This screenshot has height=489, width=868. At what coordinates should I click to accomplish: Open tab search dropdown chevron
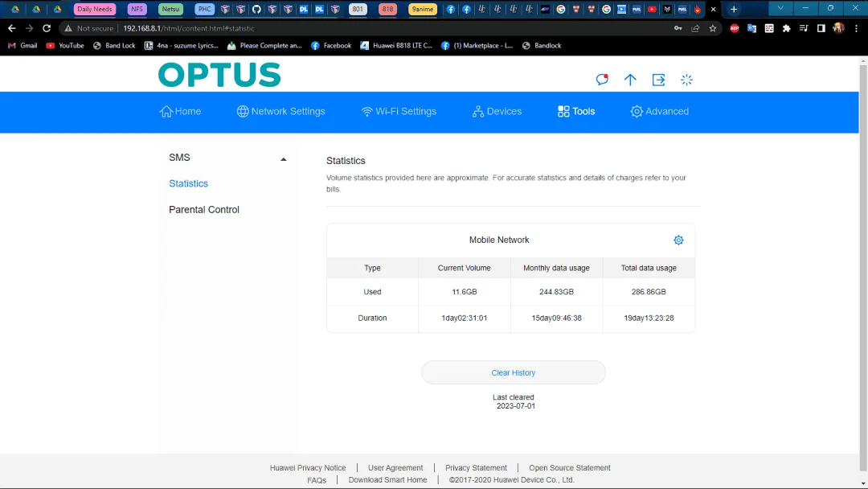pyautogui.click(x=780, y=8)
